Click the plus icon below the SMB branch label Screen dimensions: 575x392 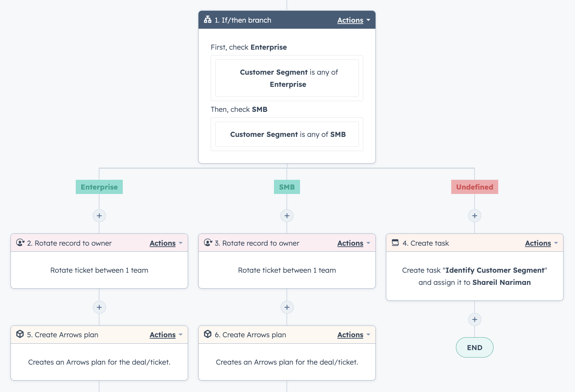[286, 216]
